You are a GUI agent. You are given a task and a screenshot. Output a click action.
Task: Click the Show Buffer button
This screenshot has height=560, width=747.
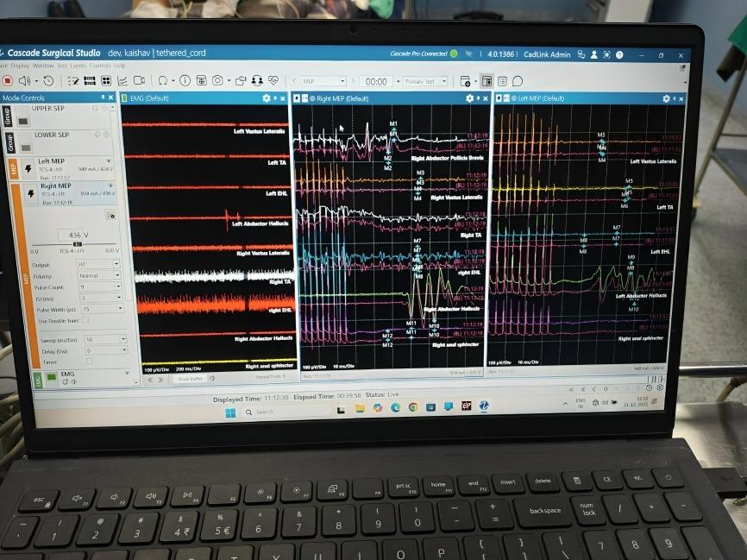pyautogui.click(x=189, y=378)
